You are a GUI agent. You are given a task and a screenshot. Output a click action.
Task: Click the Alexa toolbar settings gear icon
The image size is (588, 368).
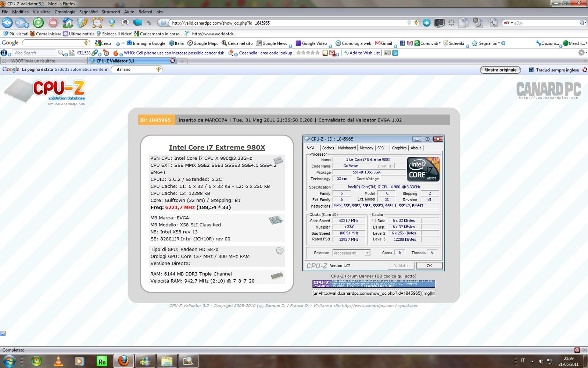[581, 53]
